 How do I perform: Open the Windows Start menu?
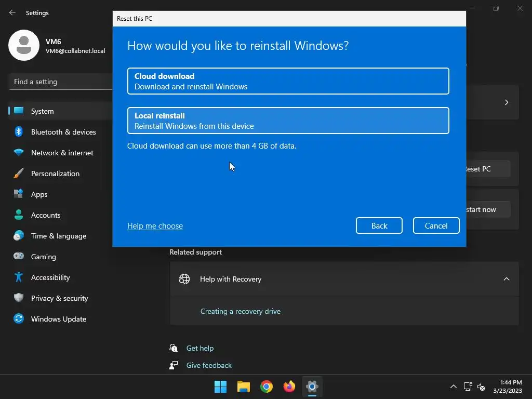pyautogui.click(x=220, y=387)
